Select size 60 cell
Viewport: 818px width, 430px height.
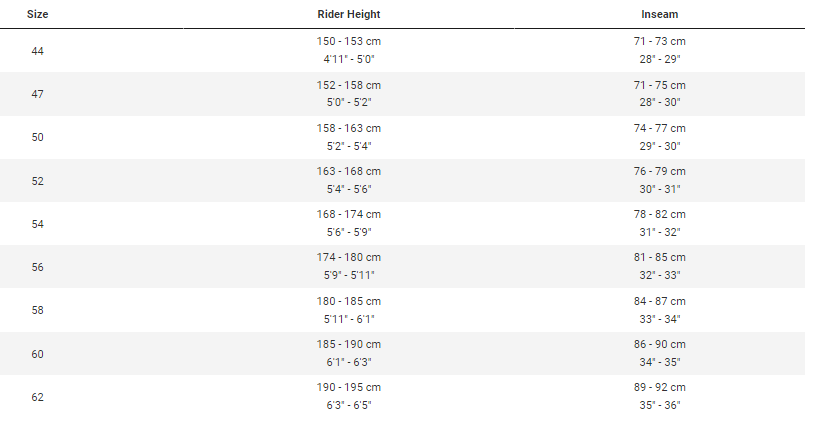coord(38,354)
